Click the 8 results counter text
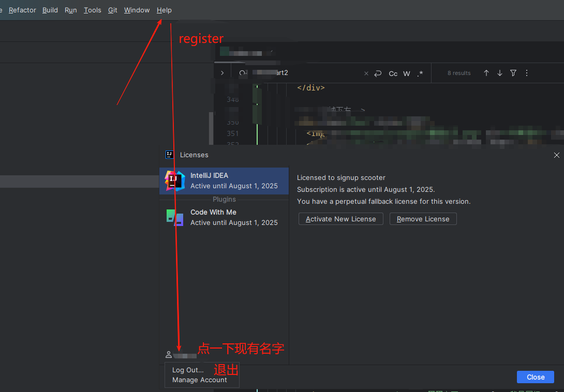The width and height of the screenshot is (564, 392). click(x=459, y=73)
